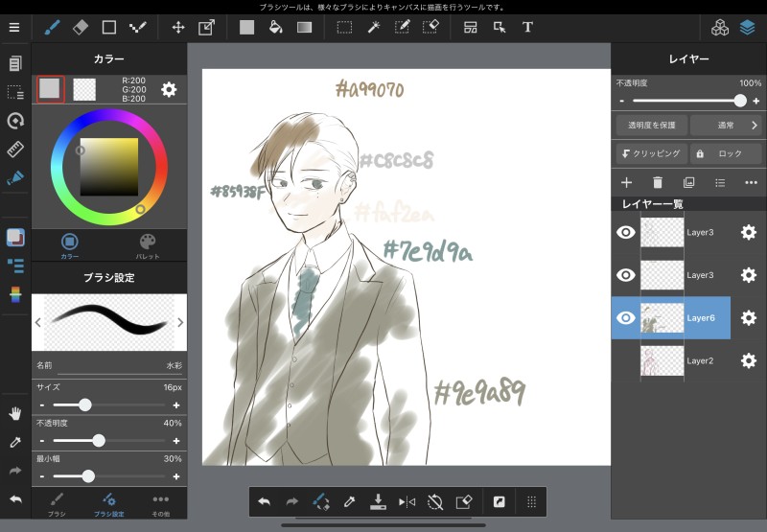
Task: Click the rotate icon in left sidebar
Action: coord(15,120)
